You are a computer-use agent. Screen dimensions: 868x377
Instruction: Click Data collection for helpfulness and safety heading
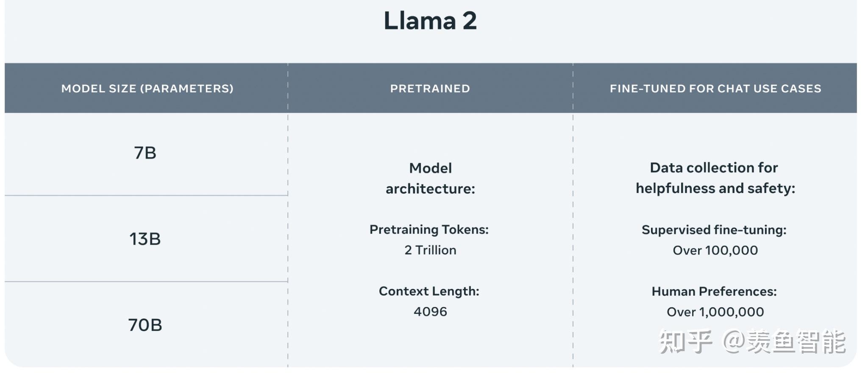(715, 178)
